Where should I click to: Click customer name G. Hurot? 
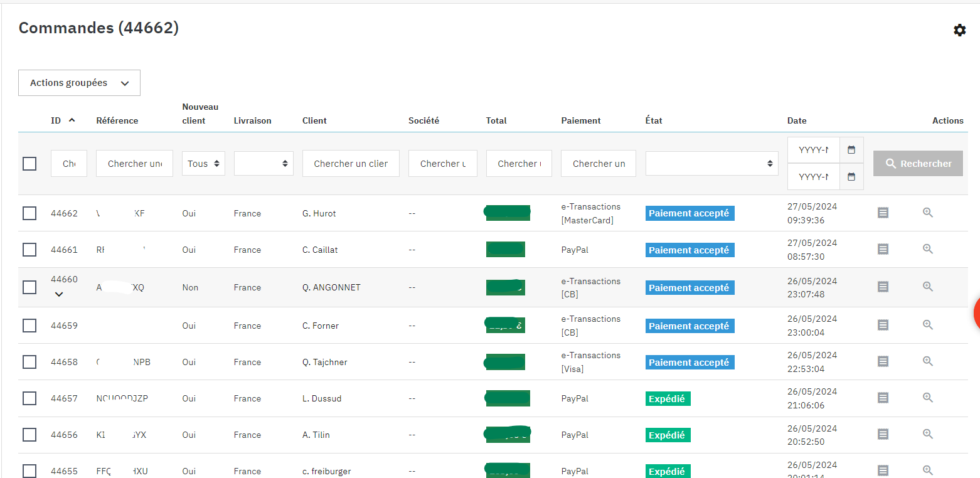tap(319, 213)
